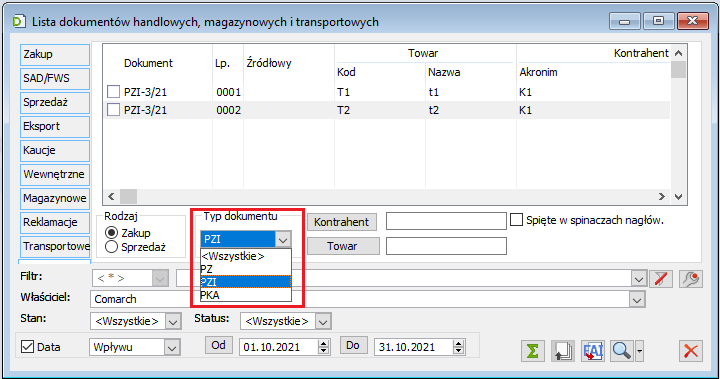
Task: Click the document copy icon beside sigma
Action: click(562, 351)
